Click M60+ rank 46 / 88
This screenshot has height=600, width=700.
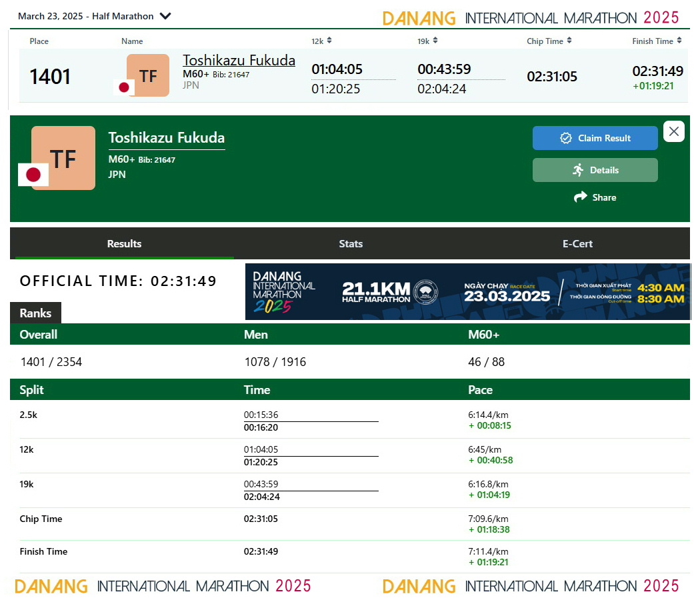point(486,361)
